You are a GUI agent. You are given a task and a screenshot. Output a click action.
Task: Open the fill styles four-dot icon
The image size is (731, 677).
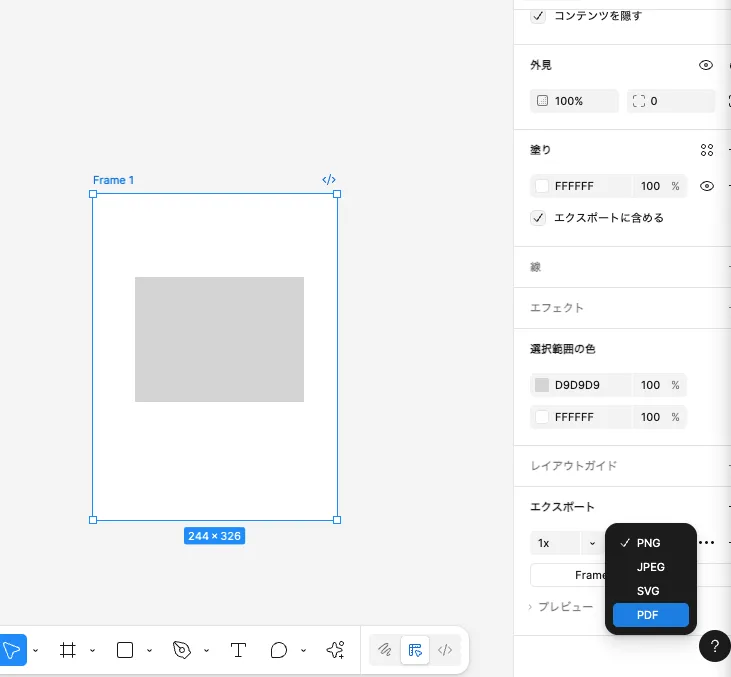[x=707, y=150]
